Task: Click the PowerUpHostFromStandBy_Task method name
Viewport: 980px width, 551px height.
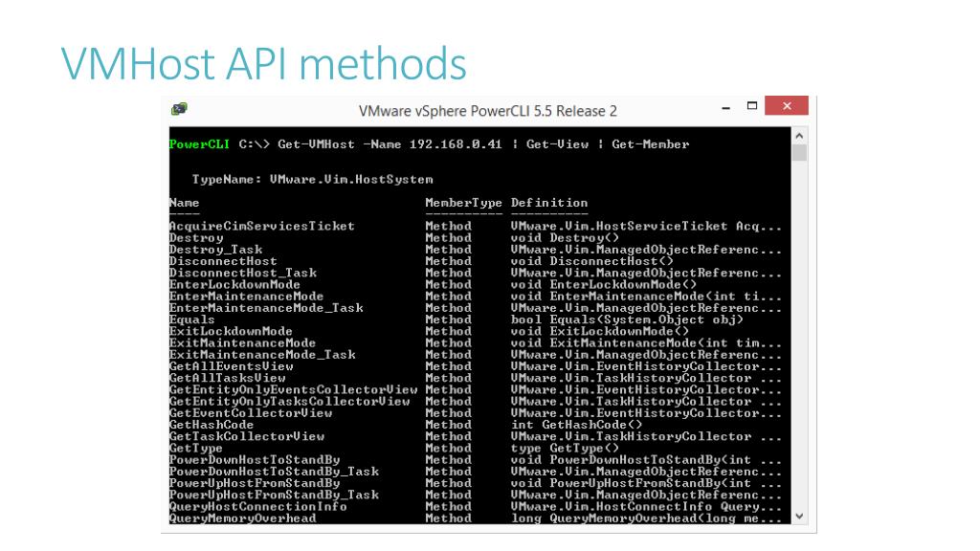Action: tap(274, 495)
